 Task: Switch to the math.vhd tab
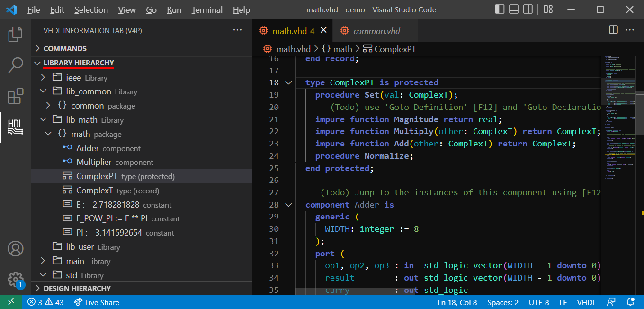click(x=293, y=31)
